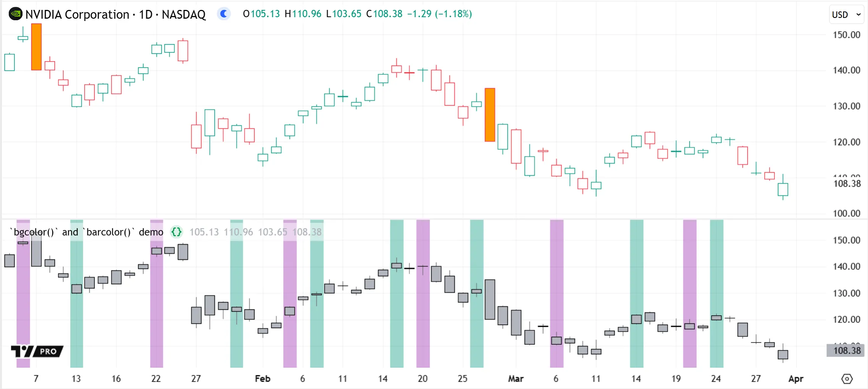Image resolution: width=868 pixels, height=389 pixels.
Task: Click the orange candle in late February
Action: point(490,115)
